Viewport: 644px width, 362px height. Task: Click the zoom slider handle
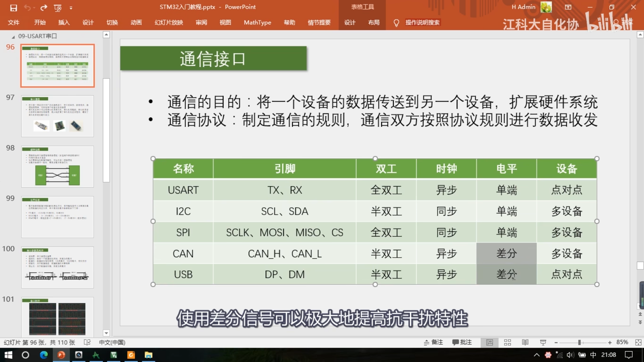coord(579,342)
